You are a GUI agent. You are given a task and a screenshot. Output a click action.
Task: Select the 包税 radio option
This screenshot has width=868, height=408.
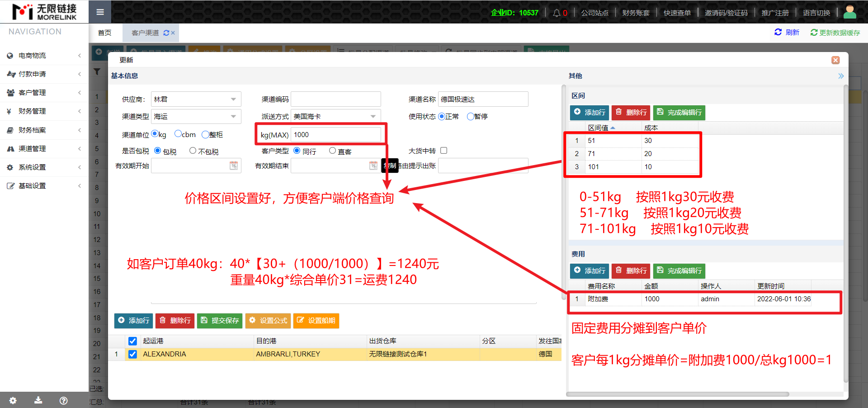tap(157, 151)
